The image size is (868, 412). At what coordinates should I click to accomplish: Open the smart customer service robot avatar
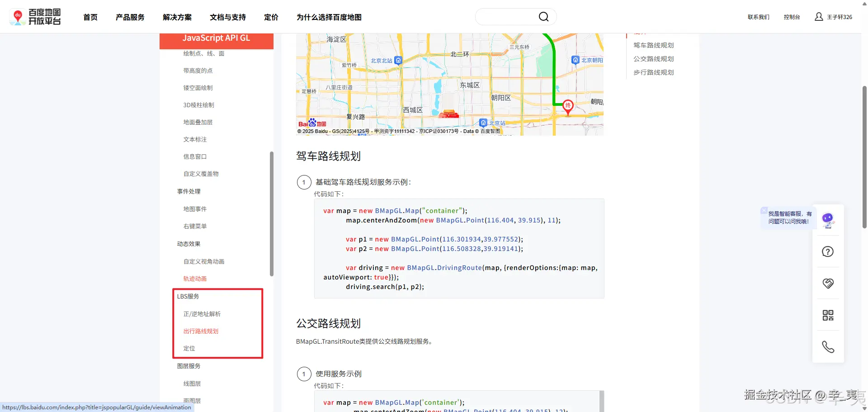click(x=828, y=219)
